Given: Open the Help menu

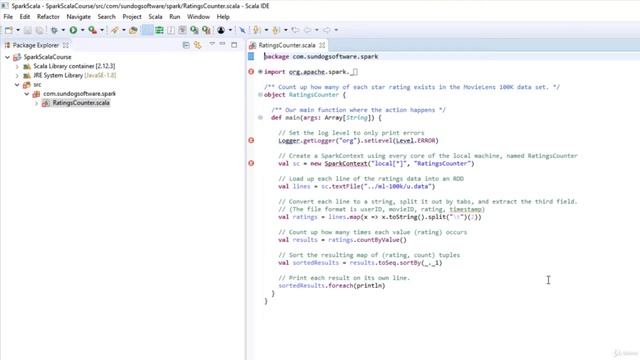Looking at the screenshot, I should pyautogui.click(x=223, y=17).
